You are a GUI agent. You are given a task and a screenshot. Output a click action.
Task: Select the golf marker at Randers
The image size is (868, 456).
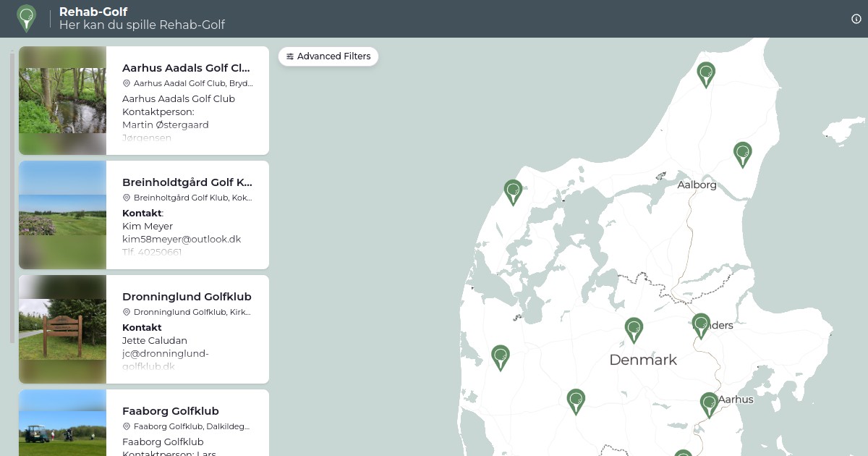point(700,326)
